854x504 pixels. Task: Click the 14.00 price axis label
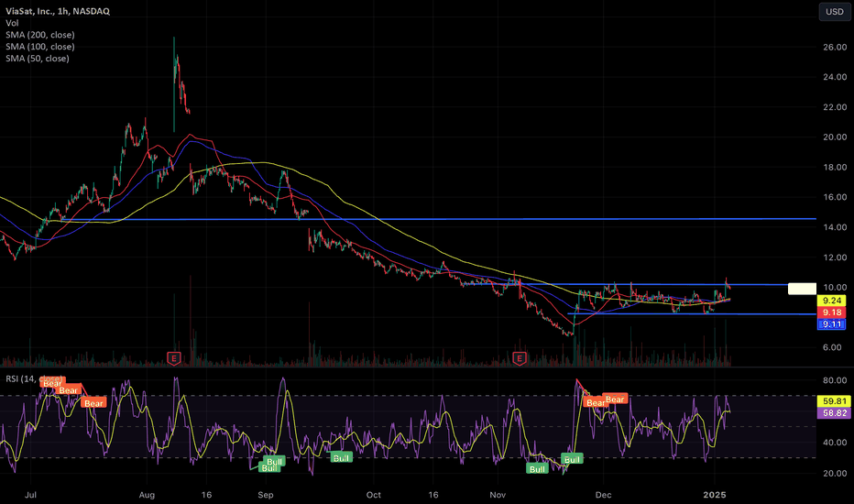[x=835, y=227]
